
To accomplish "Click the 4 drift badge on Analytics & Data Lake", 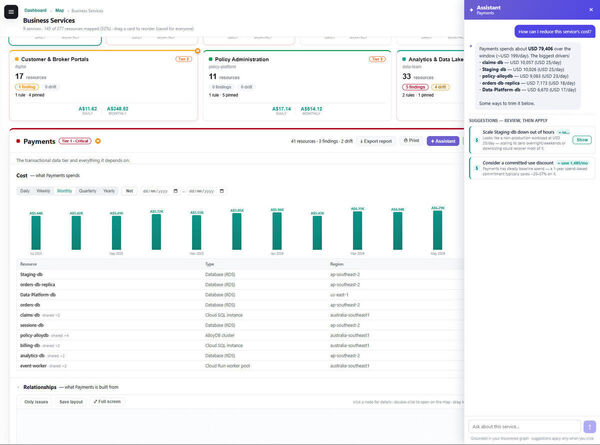I will pyautogui.click(x=440, y=87).
